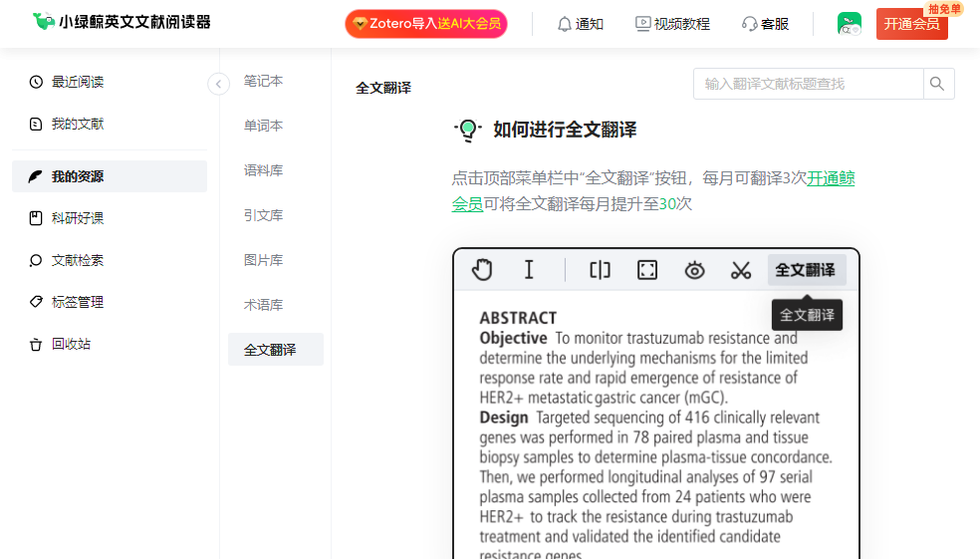
Task: Click the hand pan tool icon
Action: [482, 270]
